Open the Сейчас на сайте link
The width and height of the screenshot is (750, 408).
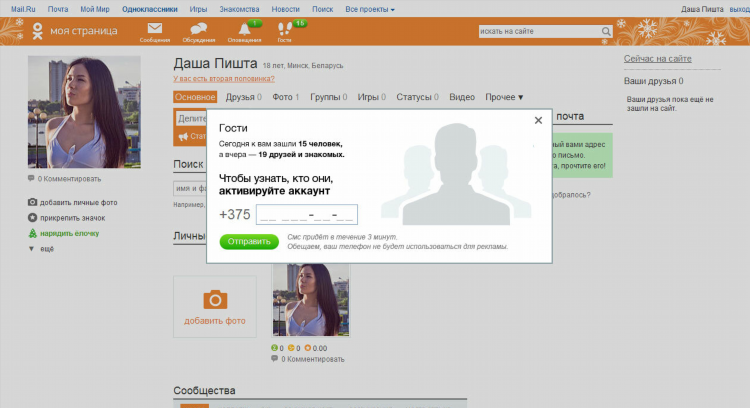click(x=657, y=58)
